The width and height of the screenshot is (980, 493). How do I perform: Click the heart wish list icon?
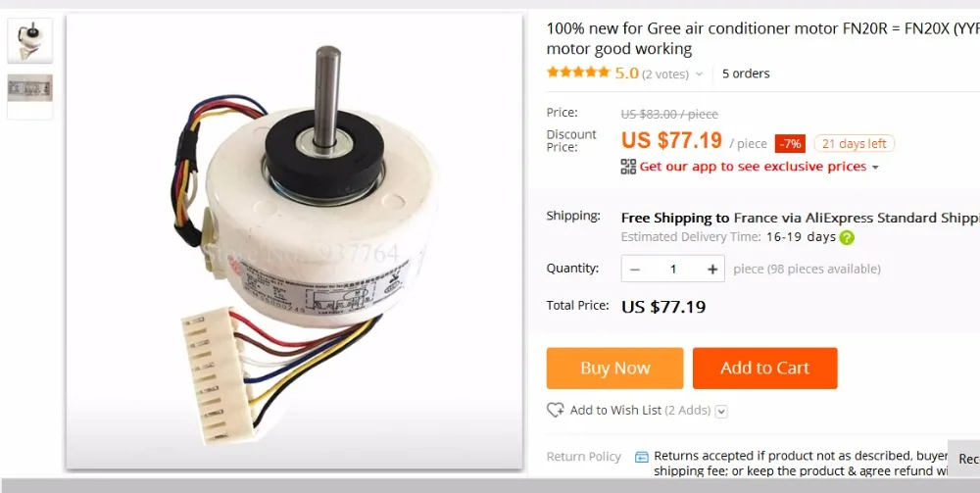pyautogui.click(x=555, y=410)
